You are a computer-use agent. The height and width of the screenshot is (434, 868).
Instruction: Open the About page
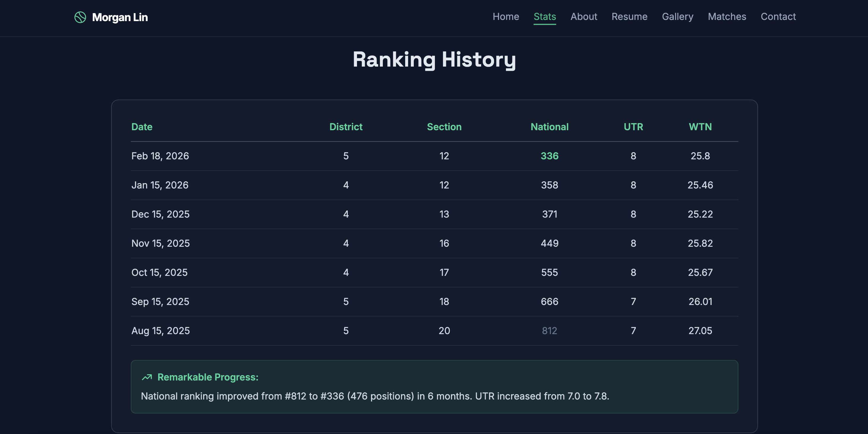click(x=584, y=17)
